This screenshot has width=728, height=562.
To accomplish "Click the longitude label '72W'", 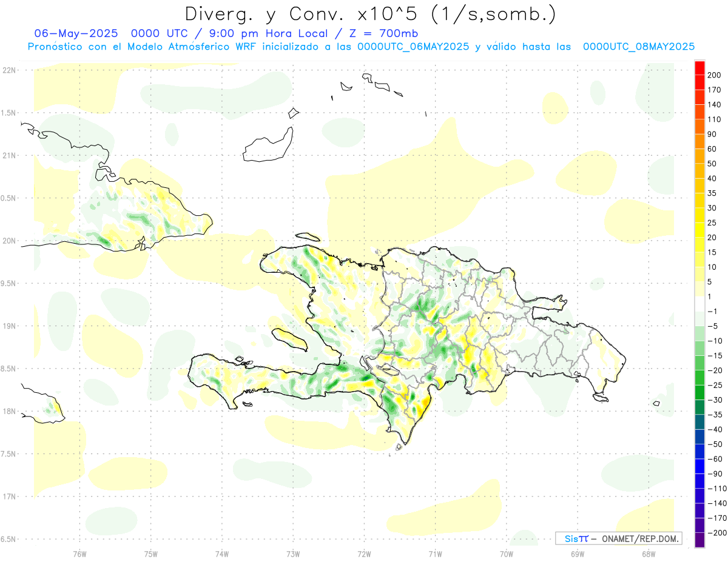I will 364,554.
